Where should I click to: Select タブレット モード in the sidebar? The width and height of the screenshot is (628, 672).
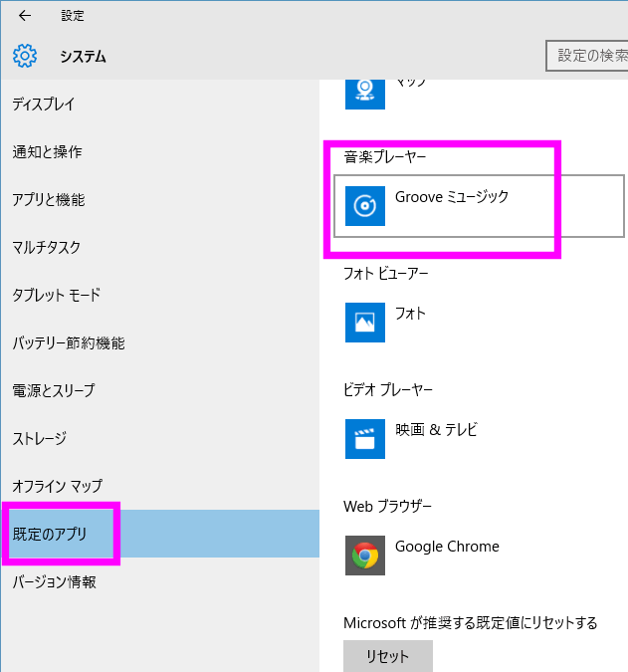click(x=56, y=296)
